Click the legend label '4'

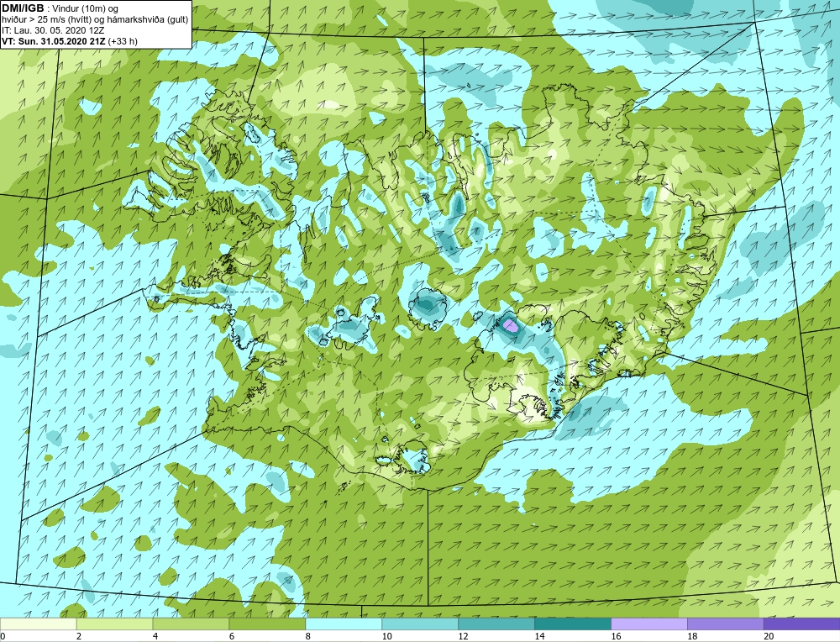pos(155,636)
